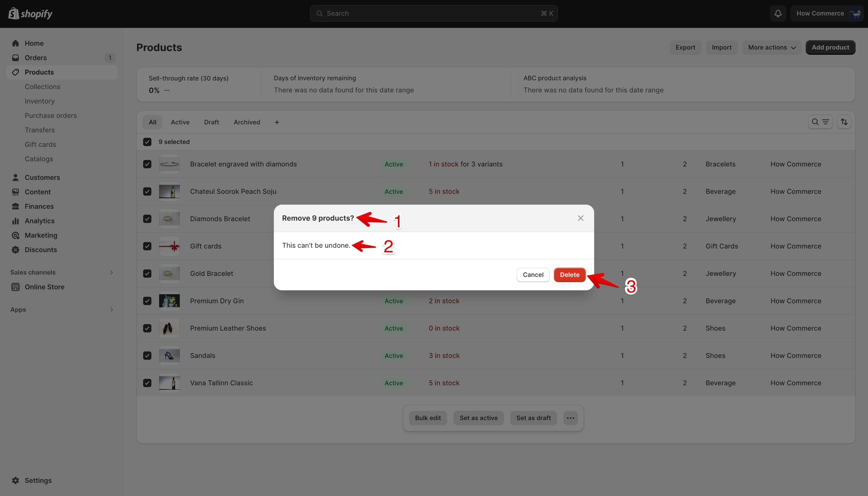Open the notifications bell
This screenshot has width=868, height=496.
[778, 13]
